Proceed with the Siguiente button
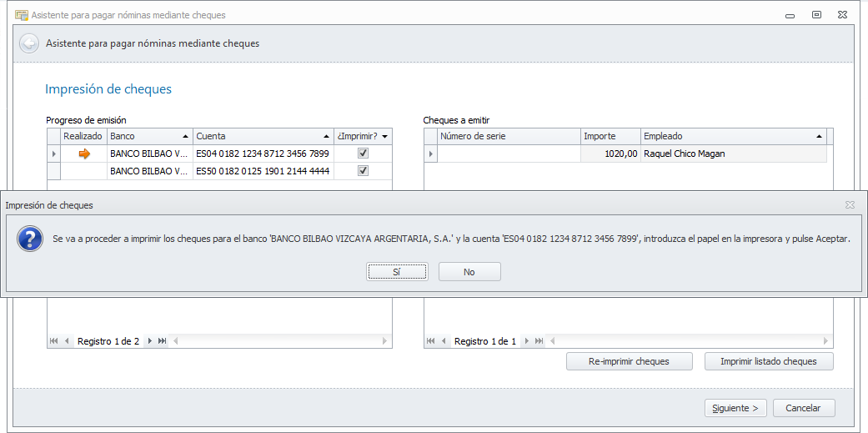 [735, 408]
